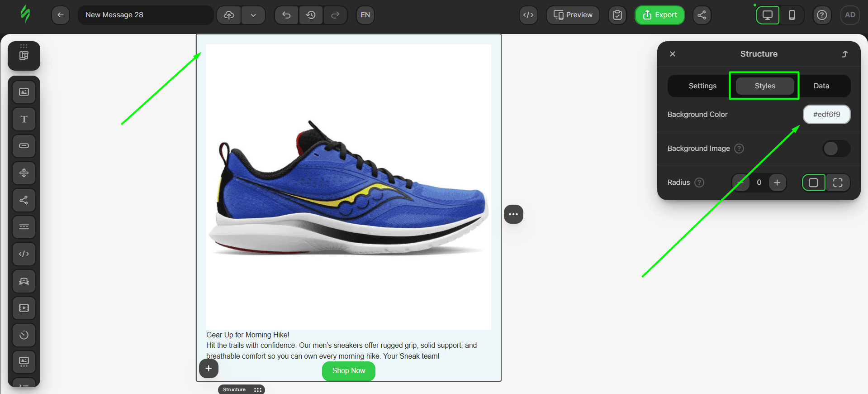Image resolution: width=868 pixels, height=394 pixels.
Task: Select the Spacer divider block tool
Action: click(x=24, y=173)
